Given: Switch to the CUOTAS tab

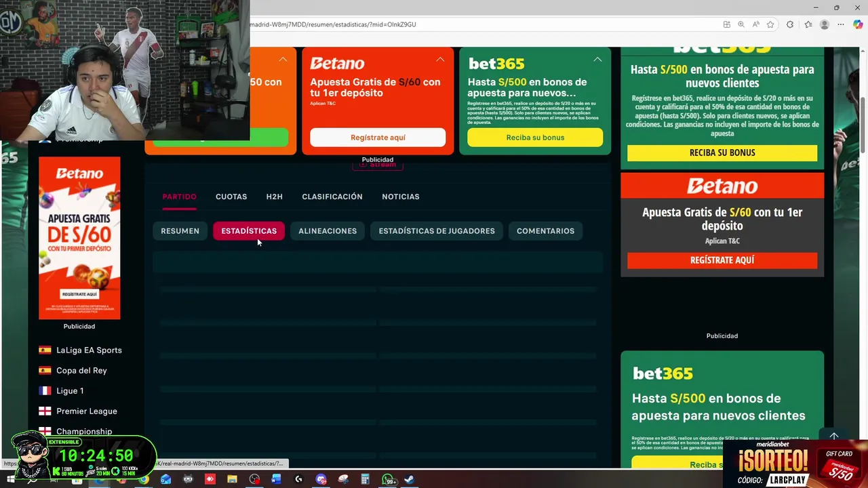Looking at the screenshot, I should (231, 197).
